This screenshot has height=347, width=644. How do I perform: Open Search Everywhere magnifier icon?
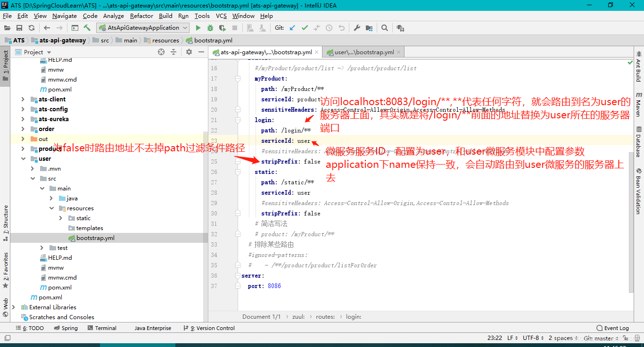[385, 28]
